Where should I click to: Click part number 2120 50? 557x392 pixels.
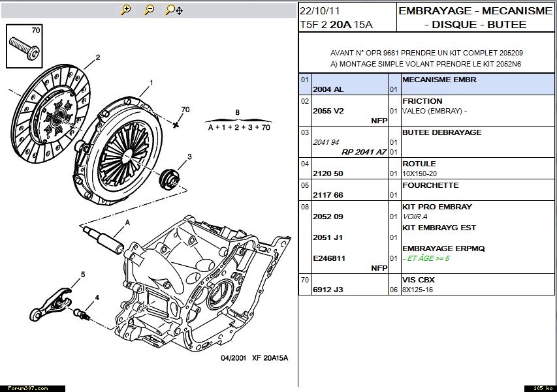coord(328,174)
